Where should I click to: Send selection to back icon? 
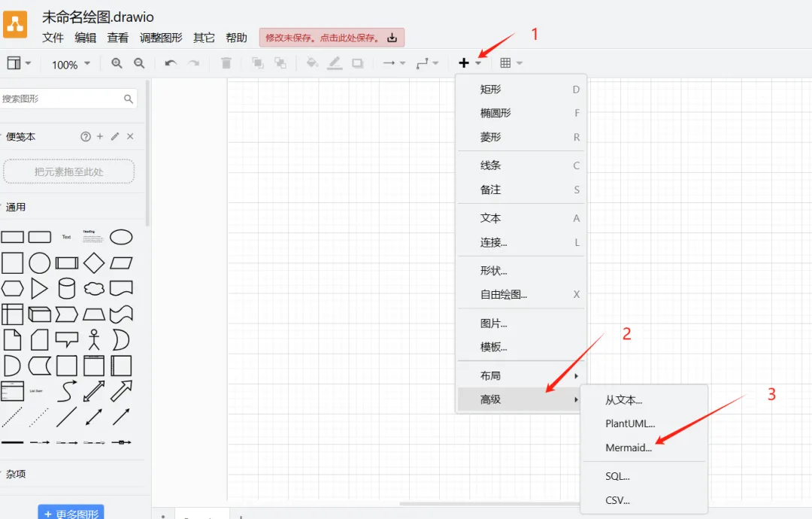(280, 63)
